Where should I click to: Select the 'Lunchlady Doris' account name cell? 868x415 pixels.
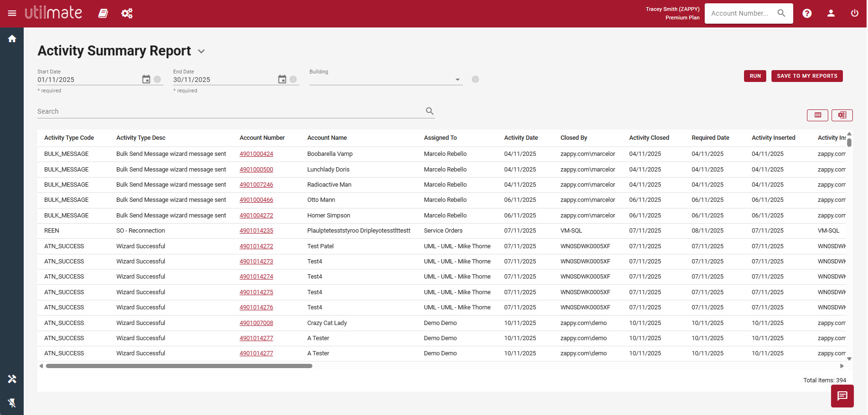click(328, 170)
